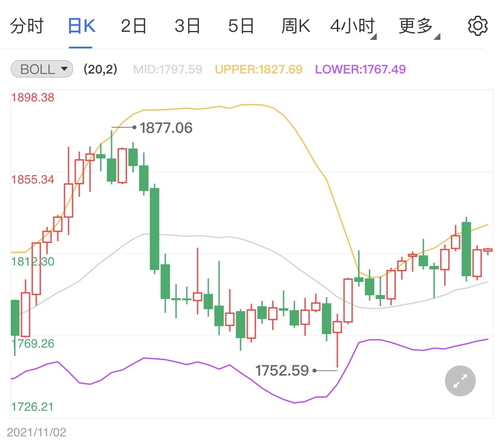Image resolution: width=504 pixels, height=443 pixels.
Task: Expand chart to fullscreen
Action: [x=460, y=381]
